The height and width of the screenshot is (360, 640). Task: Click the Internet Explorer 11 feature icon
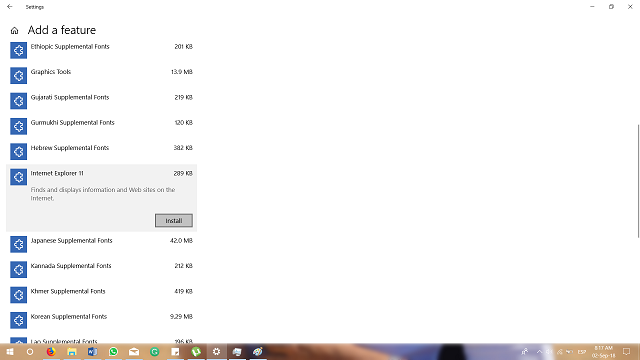tap(18, 177)
